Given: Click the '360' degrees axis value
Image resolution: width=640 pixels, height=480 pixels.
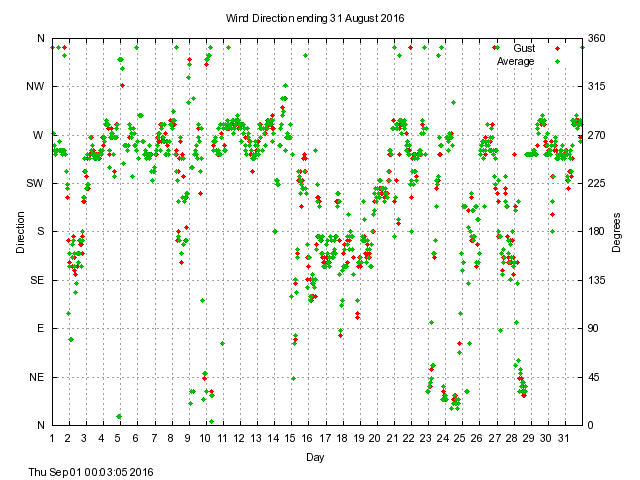Looking at the screenshot, I should point(596,38).
